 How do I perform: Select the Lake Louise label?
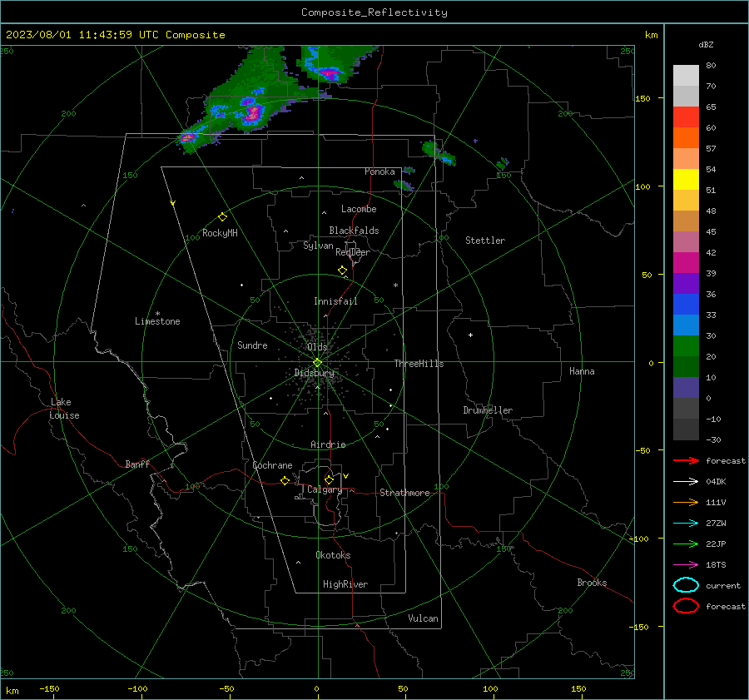(64, 409)
